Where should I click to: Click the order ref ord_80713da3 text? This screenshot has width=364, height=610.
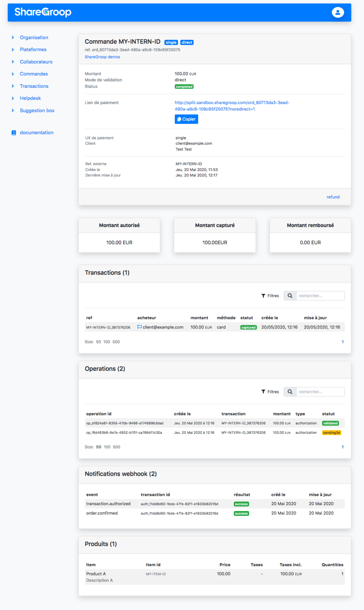click(132, 50)
